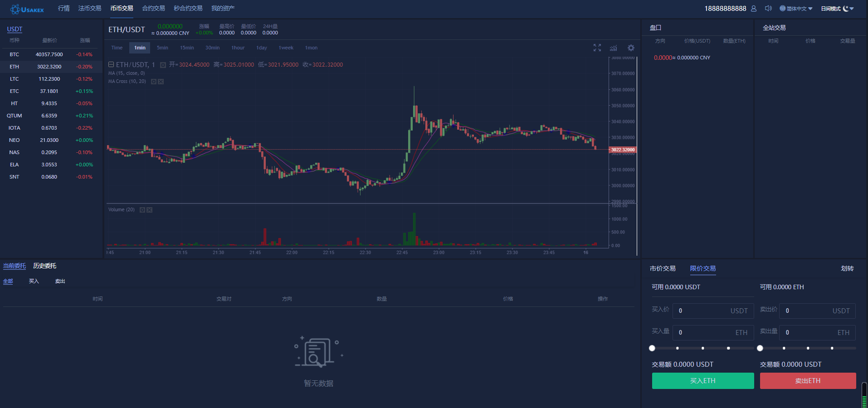Remove the MA Cross indicator
This screenshot has width=868, height=408.
[x=161, y=82]
